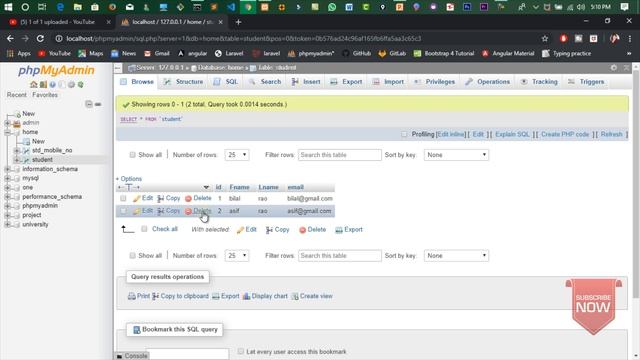Click the Print icon in query results operations
This screenshot has width=640, height=360.
pos(131,296)
